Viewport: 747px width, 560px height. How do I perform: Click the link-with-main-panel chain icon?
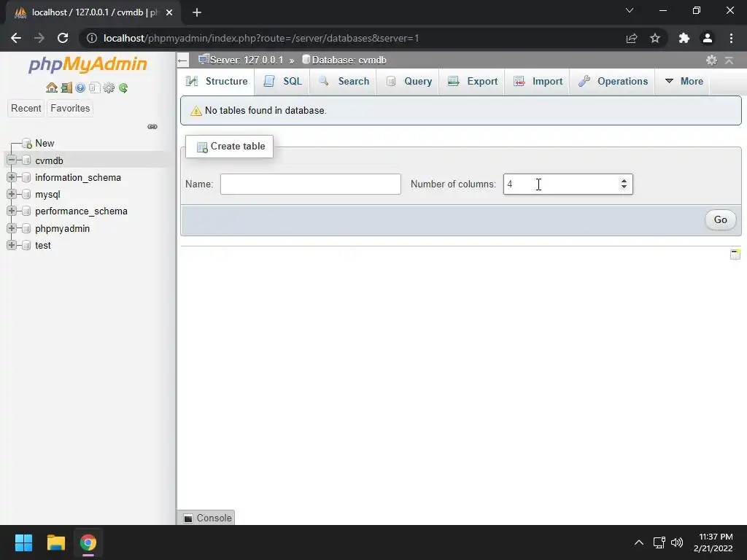152,126
